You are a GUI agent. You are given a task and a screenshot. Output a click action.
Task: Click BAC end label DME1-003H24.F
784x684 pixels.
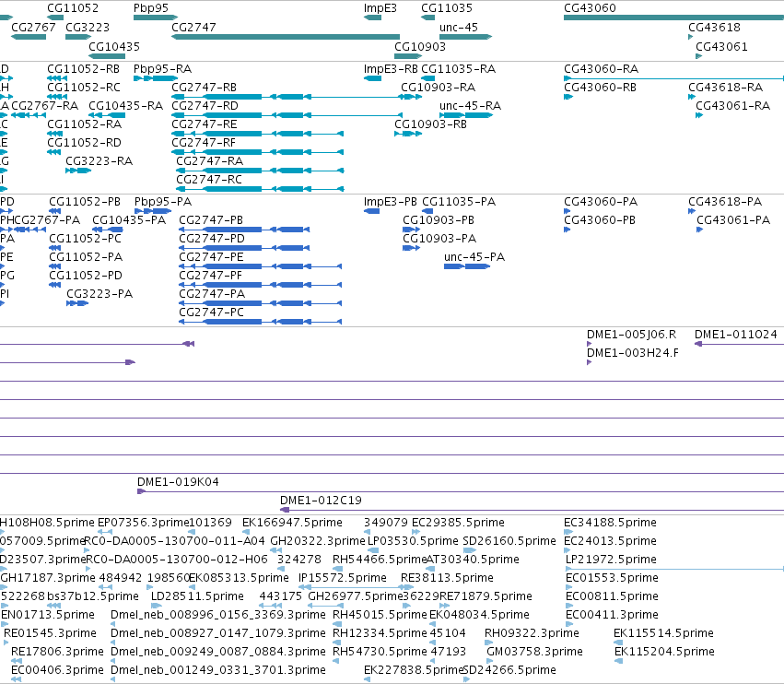633,353
